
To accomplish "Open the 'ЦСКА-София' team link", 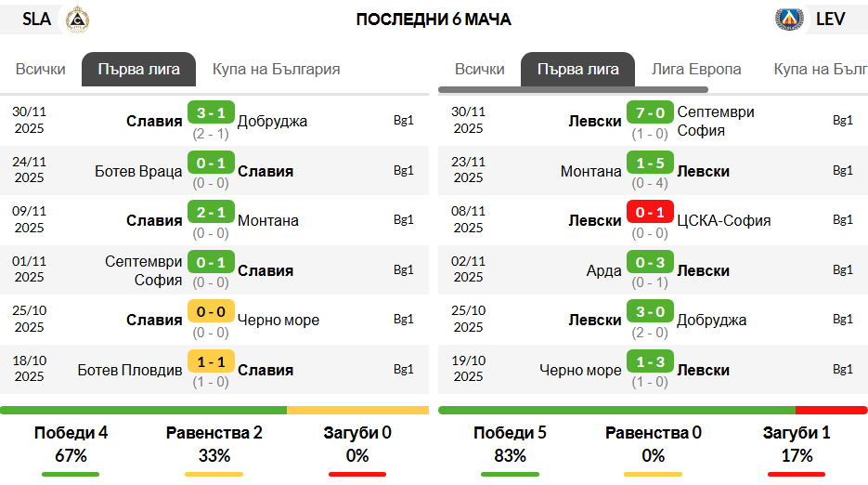I will (723, 220).
